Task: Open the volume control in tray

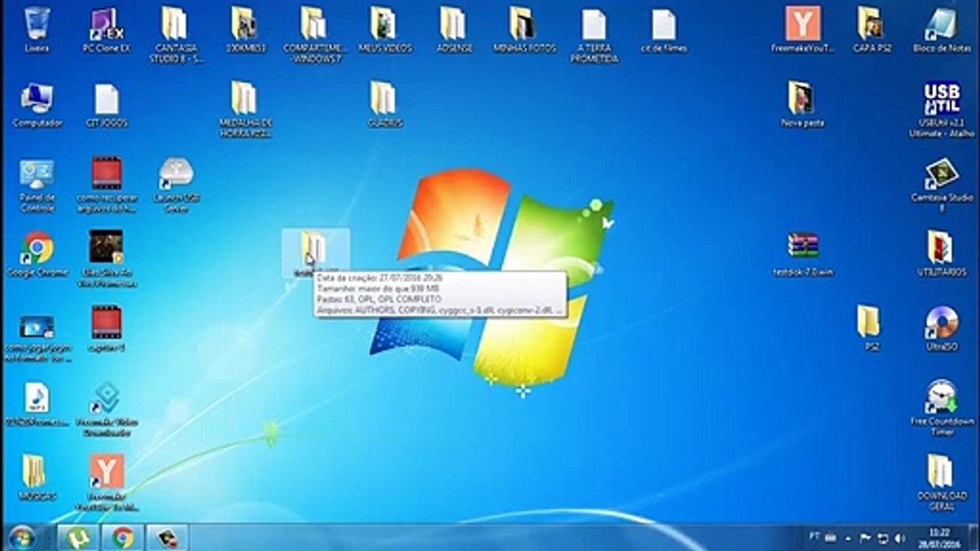Action: coord(900,538)
